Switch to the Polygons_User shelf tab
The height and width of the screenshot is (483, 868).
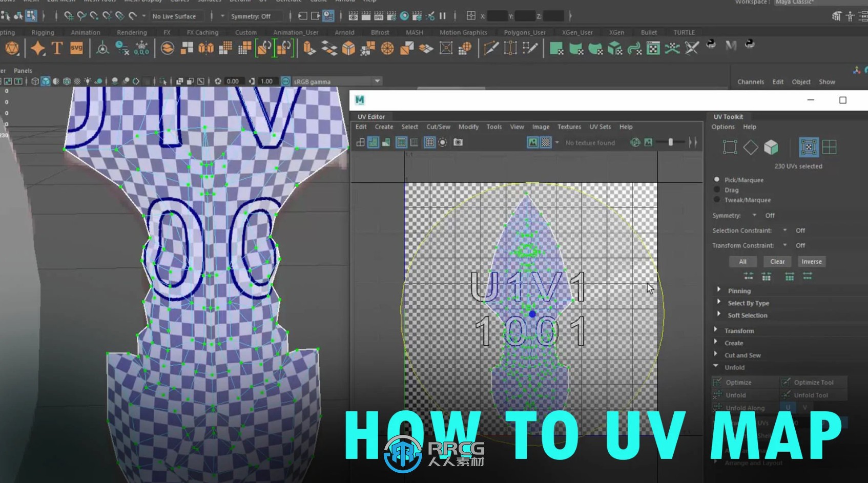525,32
